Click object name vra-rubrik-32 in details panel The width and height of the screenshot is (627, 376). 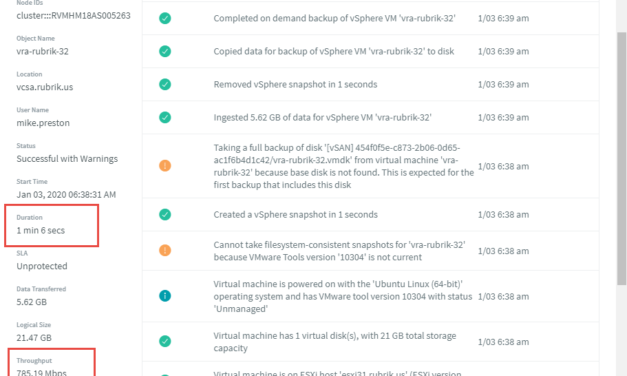point(42,51)
